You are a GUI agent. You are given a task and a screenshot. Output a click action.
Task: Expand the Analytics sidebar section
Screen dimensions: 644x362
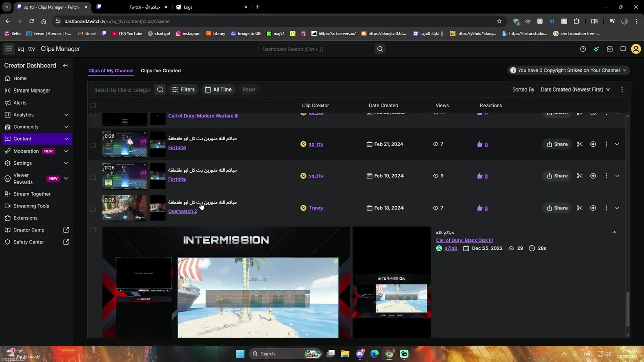(66, 115)
